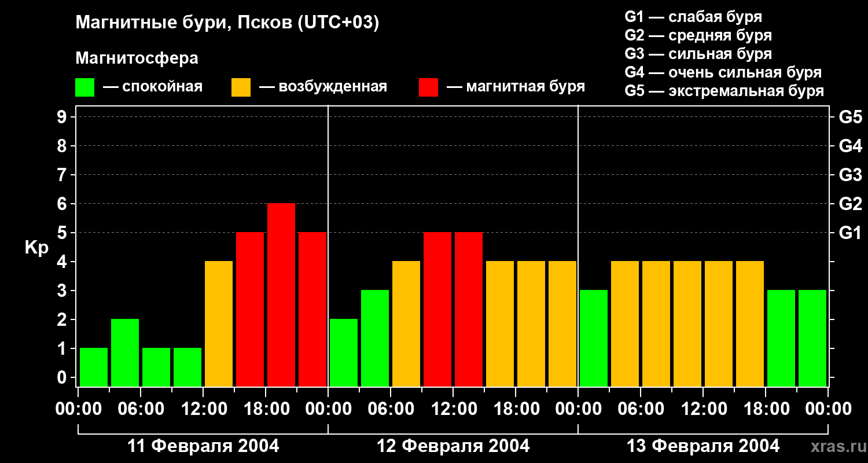The height and width of the screenshot is (463, 868).
Task: Click the 00:00–03:00 green bar on 11 February
Action: point(94,367)
